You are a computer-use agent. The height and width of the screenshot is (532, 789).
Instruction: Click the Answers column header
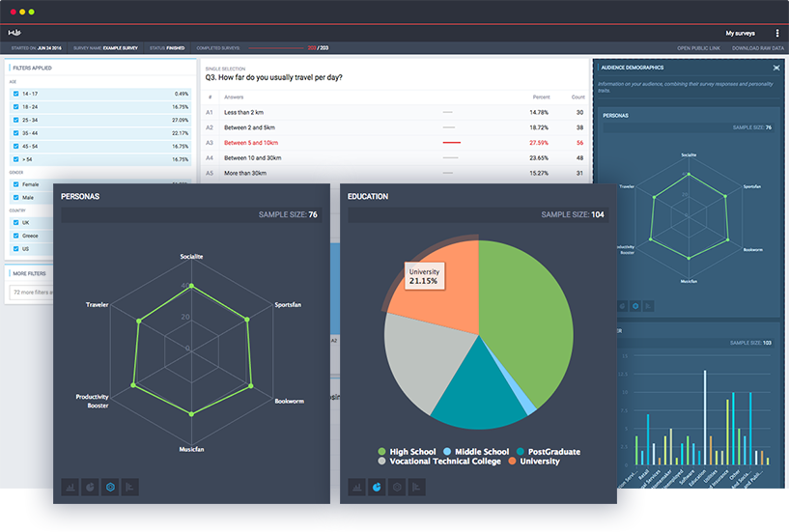coord(234,98)
